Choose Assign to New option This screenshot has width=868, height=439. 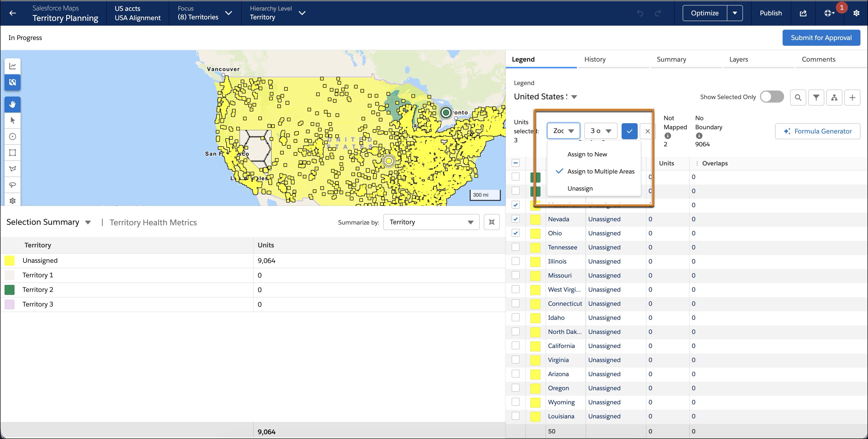tap(587, 154)
